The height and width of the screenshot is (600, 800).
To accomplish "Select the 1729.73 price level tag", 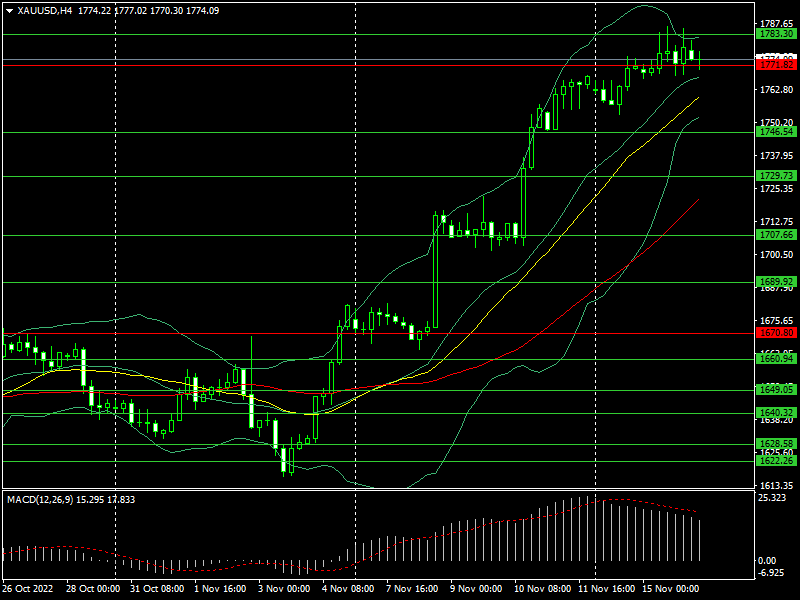I will coord(776,176).
